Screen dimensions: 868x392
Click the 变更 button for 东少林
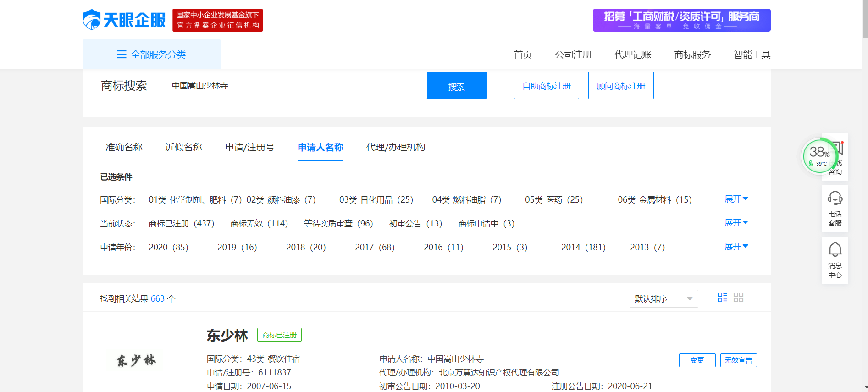point(697,360)
